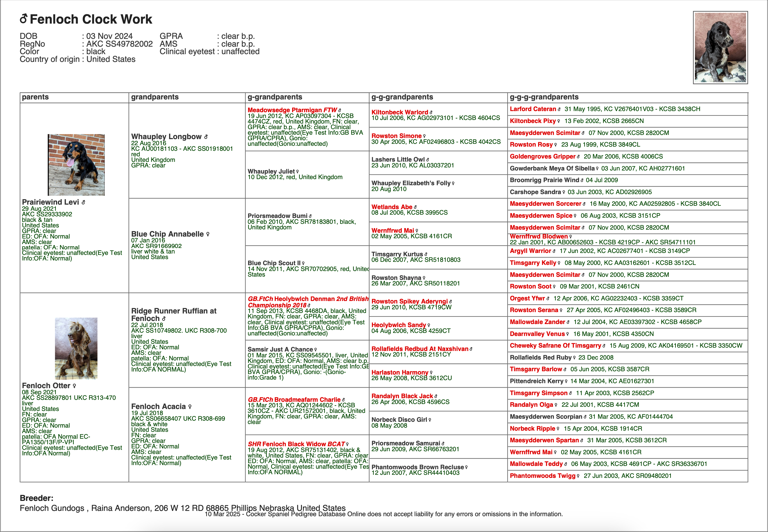Click male symbol after Priorsmeadow Bumi
Viewport: 768px width, 532px height.
[310, 216]
